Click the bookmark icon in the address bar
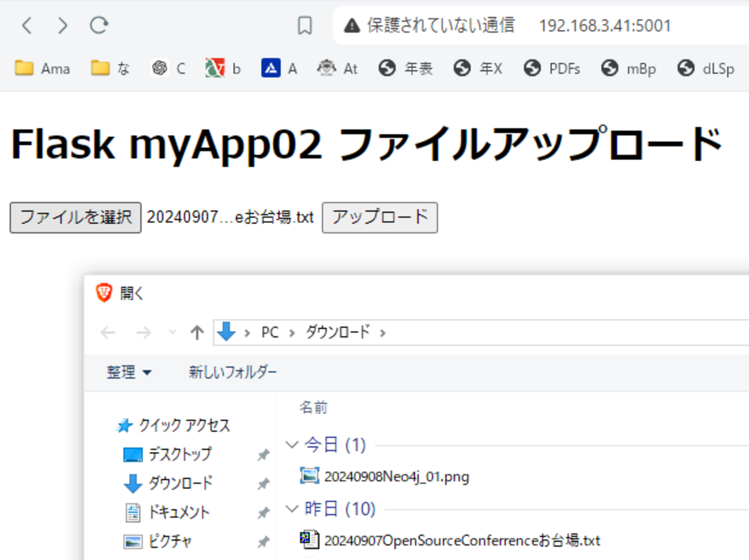The image size is (749, 560). click(305, 25)
